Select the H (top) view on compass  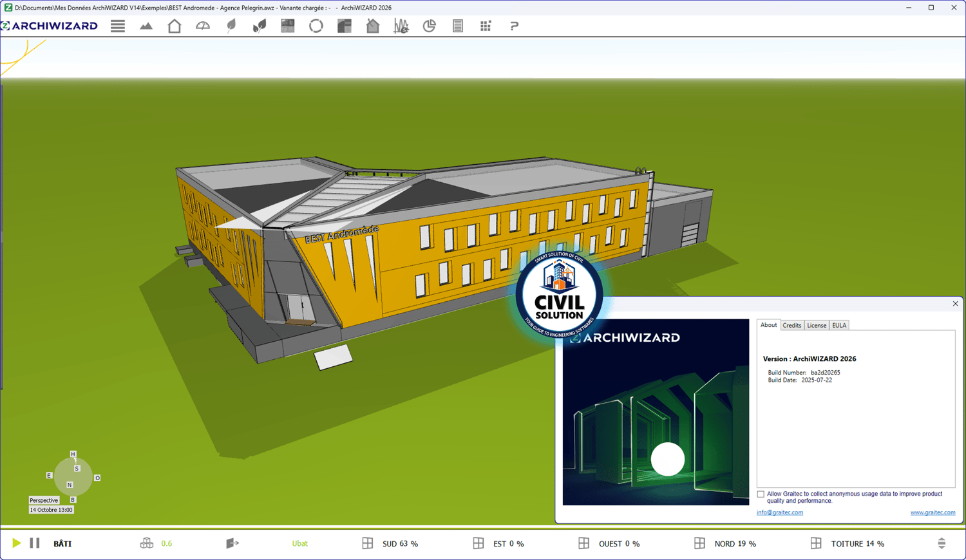pos(73,454)
